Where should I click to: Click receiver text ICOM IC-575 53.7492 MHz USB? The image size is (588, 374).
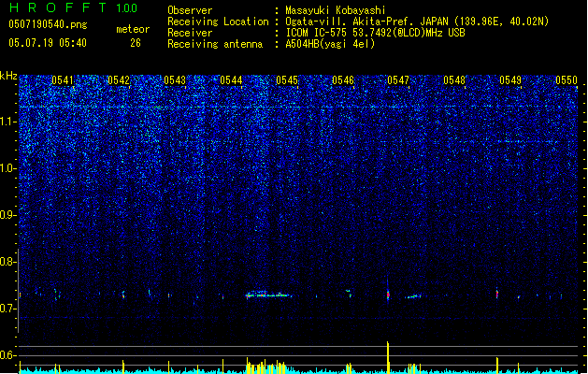click(x=375, y=33)
